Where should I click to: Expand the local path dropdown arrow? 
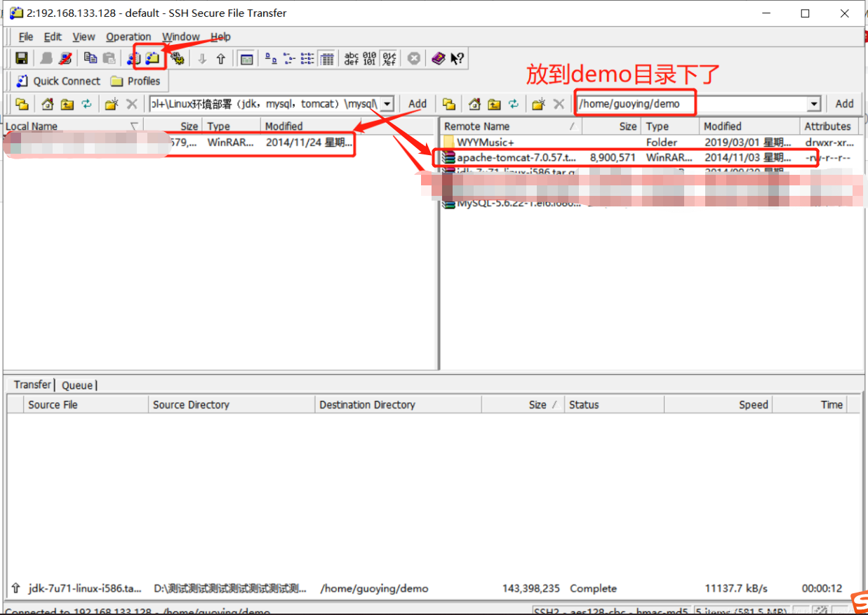tap(387, 104)
